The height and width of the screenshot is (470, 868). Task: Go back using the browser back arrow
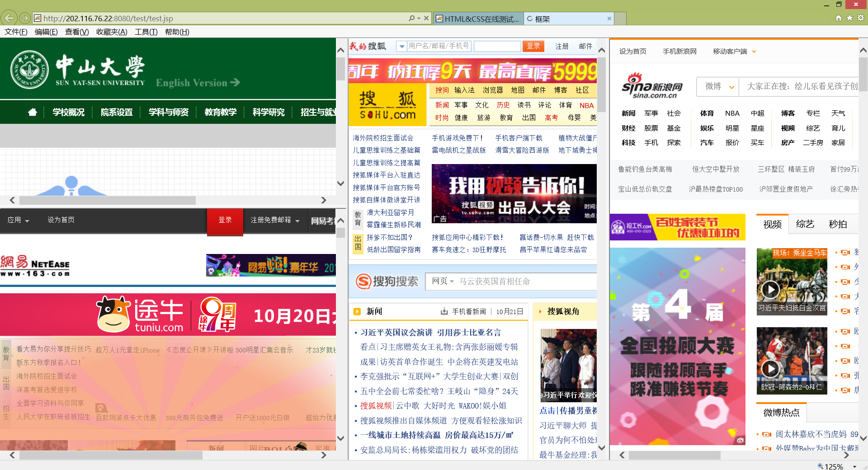(9, 18)
